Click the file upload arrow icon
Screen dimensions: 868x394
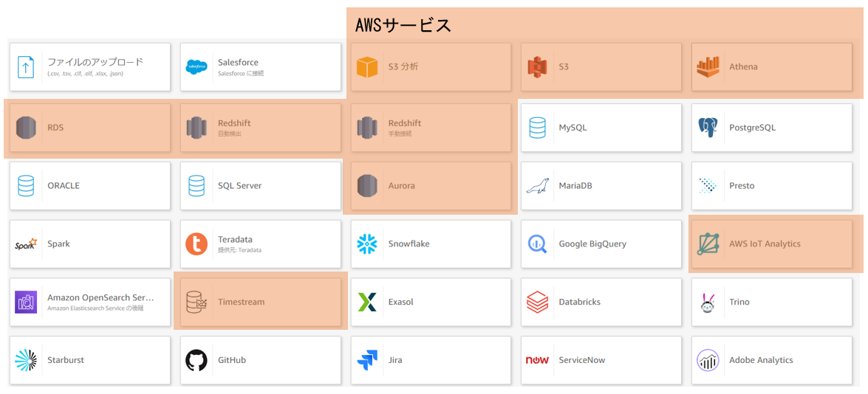point(26,67)
